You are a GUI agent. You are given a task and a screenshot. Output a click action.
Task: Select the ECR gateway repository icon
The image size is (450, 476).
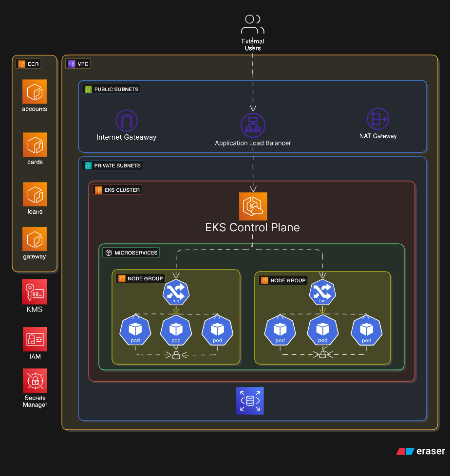coord(35,239)
